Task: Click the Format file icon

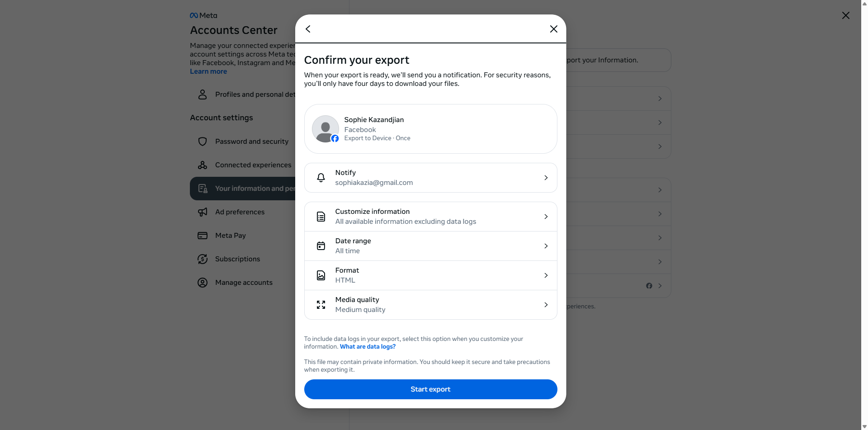Action: (321, 275)
